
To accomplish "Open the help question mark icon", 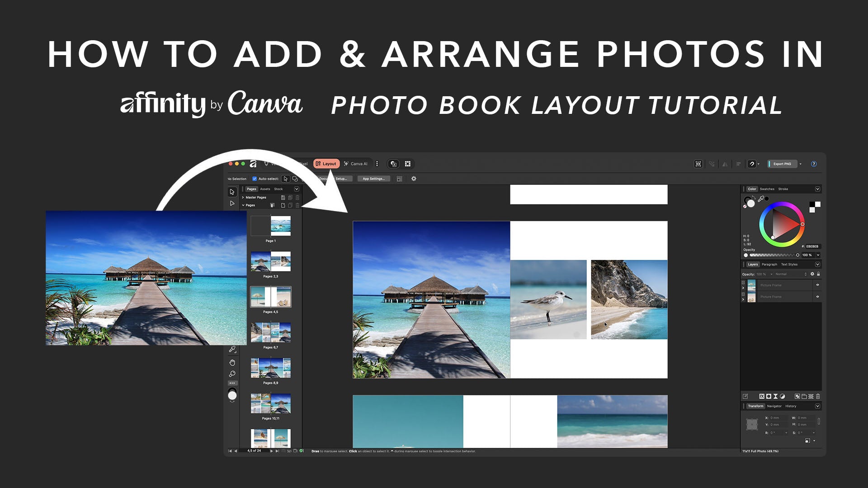I will (814, 164).
